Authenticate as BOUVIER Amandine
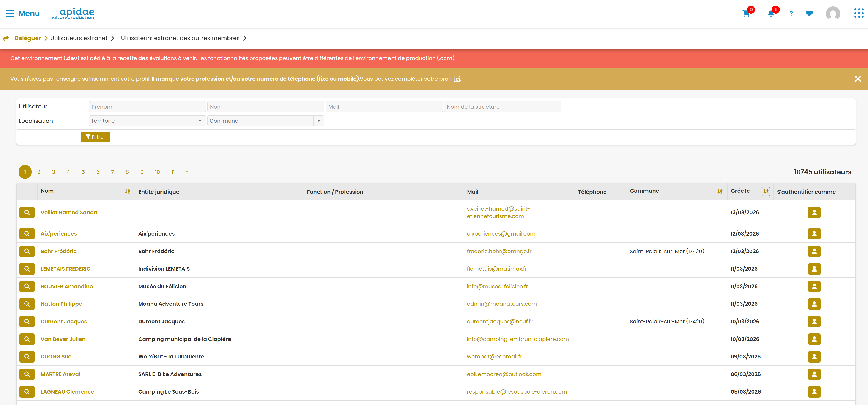 814,286
